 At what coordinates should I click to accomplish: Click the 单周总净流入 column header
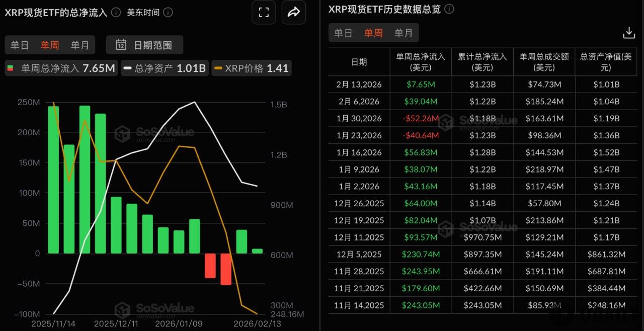tap(421, 61)
